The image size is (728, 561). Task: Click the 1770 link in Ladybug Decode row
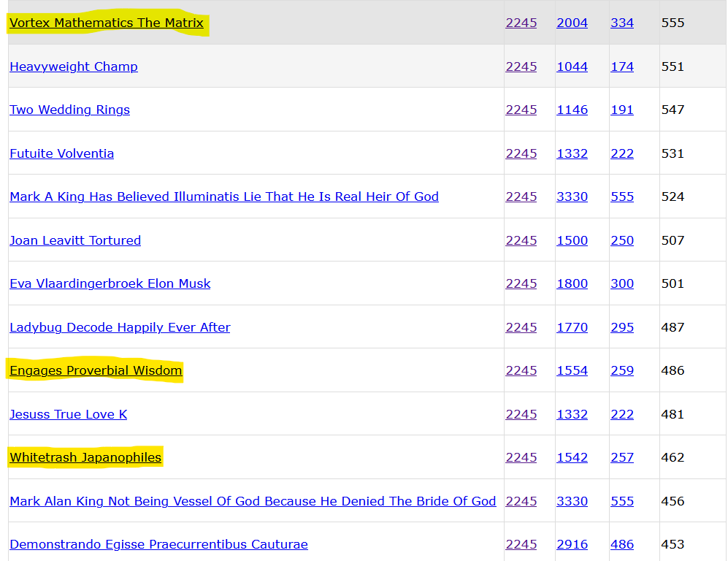coord(572,327)
